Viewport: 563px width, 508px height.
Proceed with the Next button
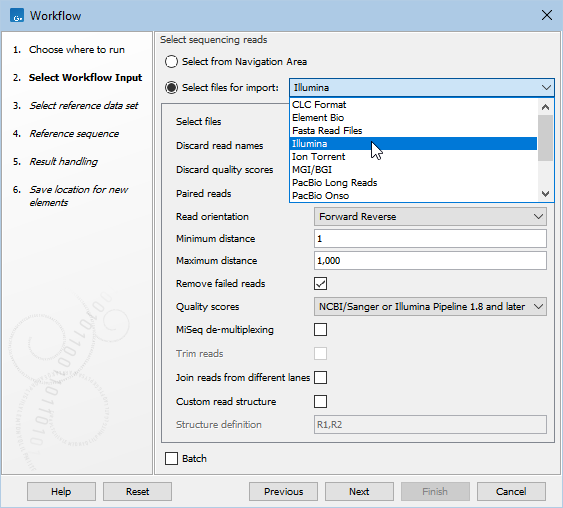[x=359, y=491]
